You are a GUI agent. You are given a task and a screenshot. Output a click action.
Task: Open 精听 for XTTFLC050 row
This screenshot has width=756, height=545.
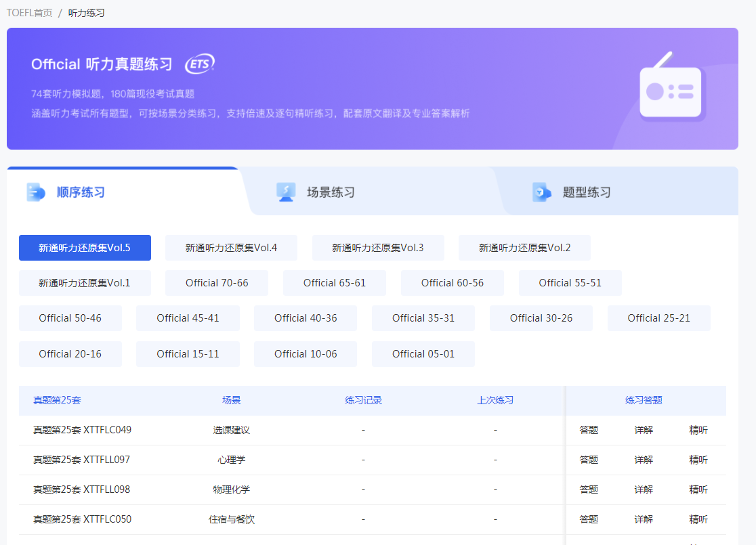(x=698, y=519)
